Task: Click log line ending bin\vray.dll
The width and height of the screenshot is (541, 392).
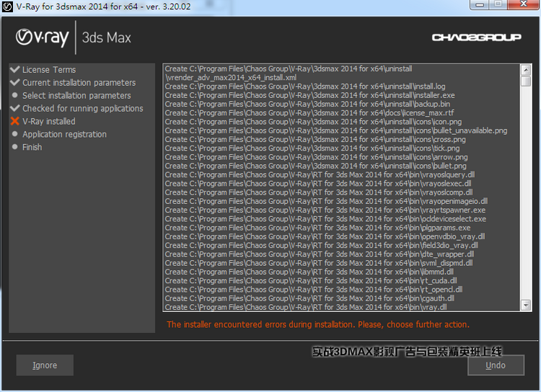Action: tap(306, 307)
